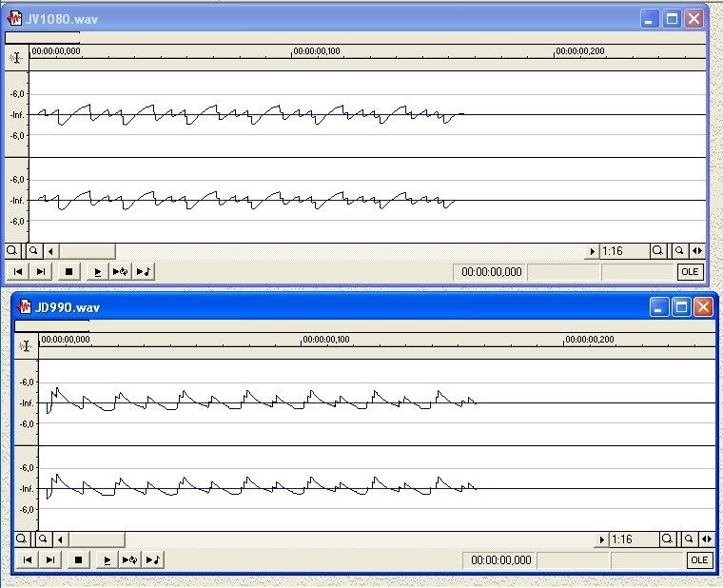Maximize the JD990.wav window
Image resolution: width=723 pixels, height=588 pixels.
tap(681, 307)
